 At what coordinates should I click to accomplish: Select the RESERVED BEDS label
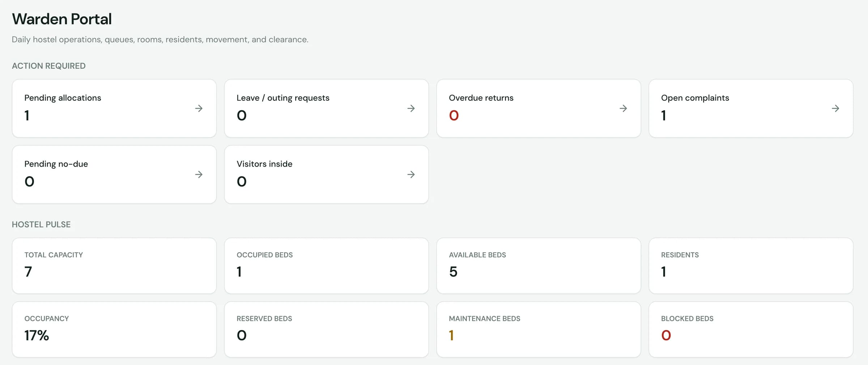point(264,319)
